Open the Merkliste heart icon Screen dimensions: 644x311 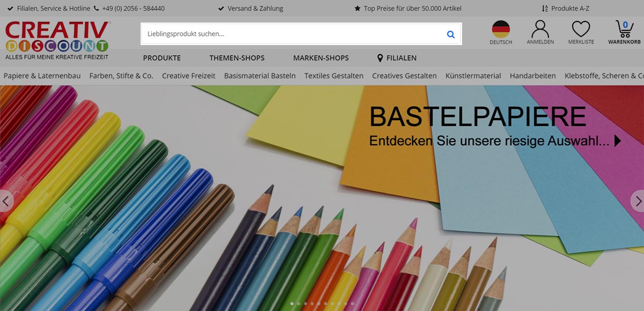(x=581, y=32)
